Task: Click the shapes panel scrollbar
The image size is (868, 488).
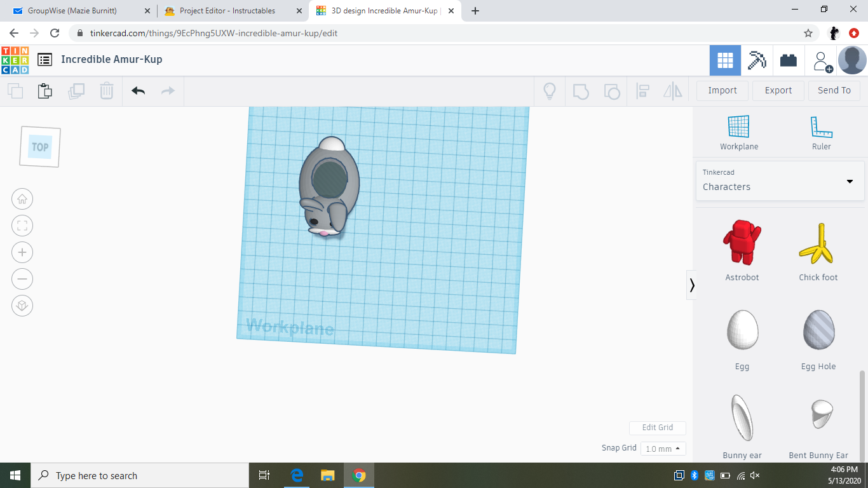Action: click(862, 416)
